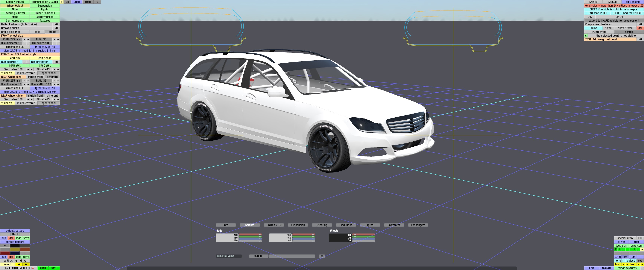Toggle Reflect wheels (to left side) NO
This screenshot has height=270, width=644.
click(x=56, y=24)
